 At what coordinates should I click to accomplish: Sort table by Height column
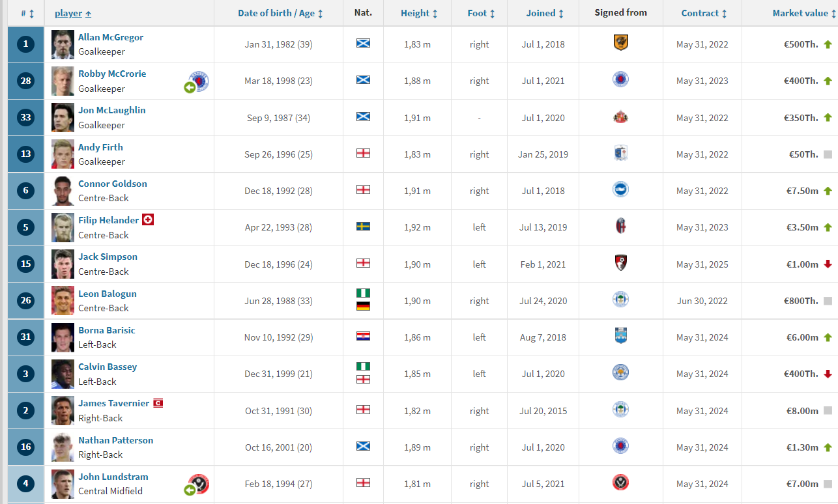click(x=419, y=13)
